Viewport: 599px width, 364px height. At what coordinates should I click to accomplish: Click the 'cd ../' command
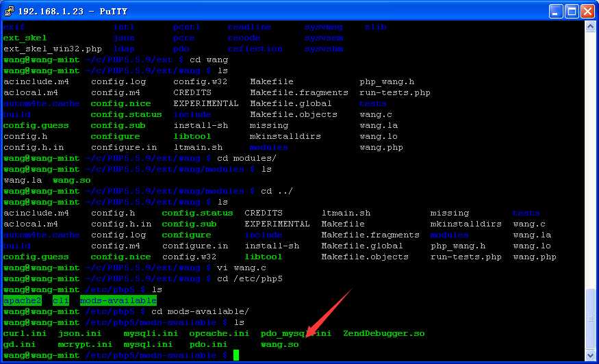click(x=277, y=191)
